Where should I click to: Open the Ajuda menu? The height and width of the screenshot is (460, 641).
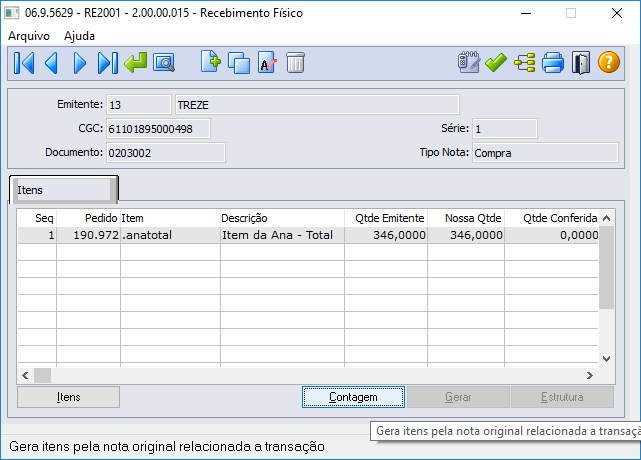pos(79,36)
